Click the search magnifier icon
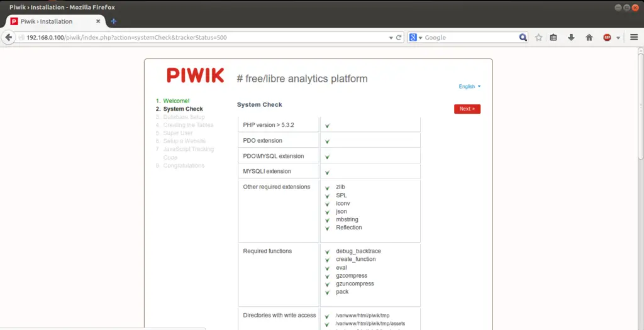 pos(523,37)
